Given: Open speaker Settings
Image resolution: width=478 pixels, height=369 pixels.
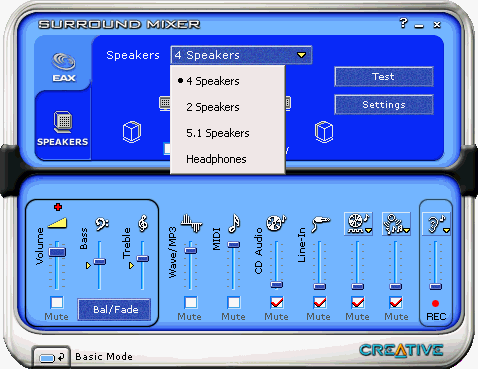Looking at the screenshot, I should 384,105.
